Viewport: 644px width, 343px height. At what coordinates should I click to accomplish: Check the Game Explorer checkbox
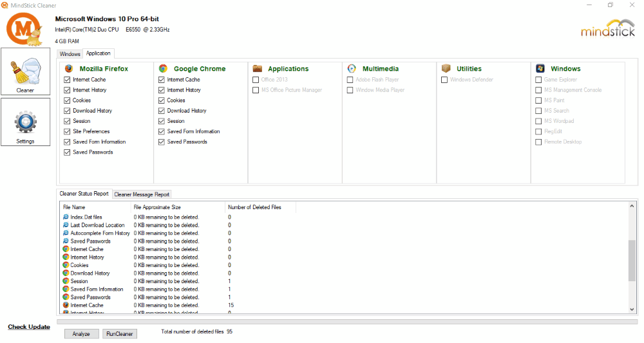[538, 80]
